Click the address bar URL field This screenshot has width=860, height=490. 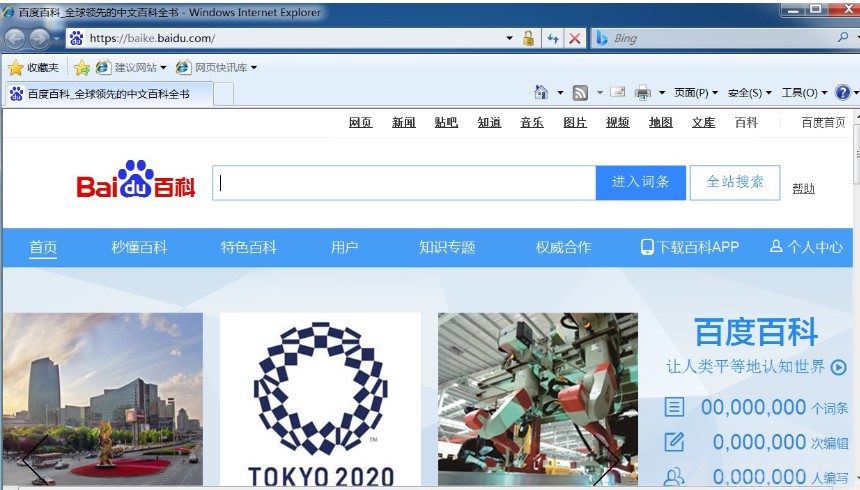click(x=285, y=38)
